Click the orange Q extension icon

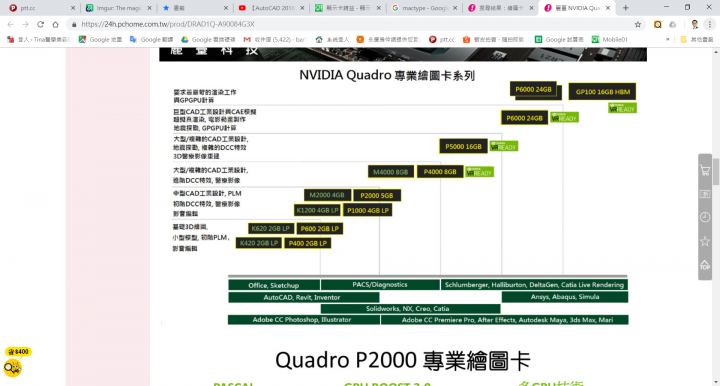(x=658, y=24)
